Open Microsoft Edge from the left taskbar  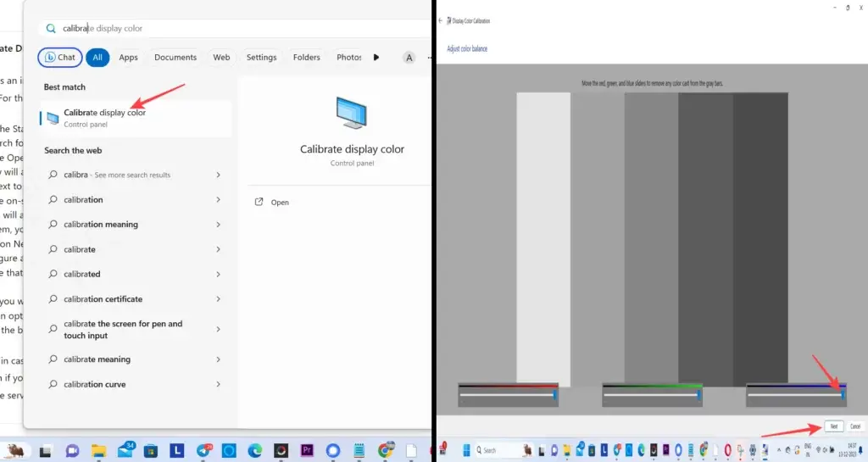coord(254,451)
